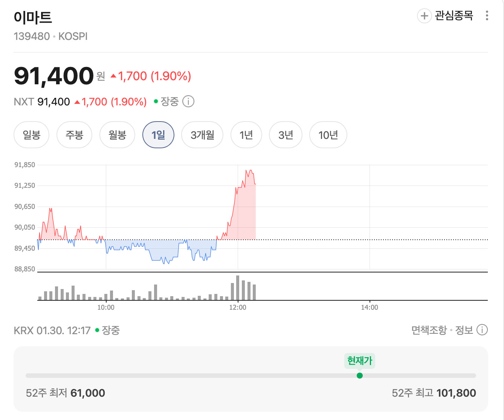Add 이마트 to 관심종목 watchlist

click(445, 16)
